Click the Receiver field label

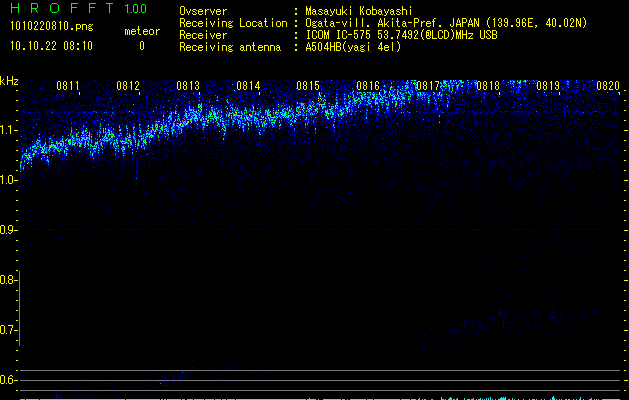click(x=203, y=35)
